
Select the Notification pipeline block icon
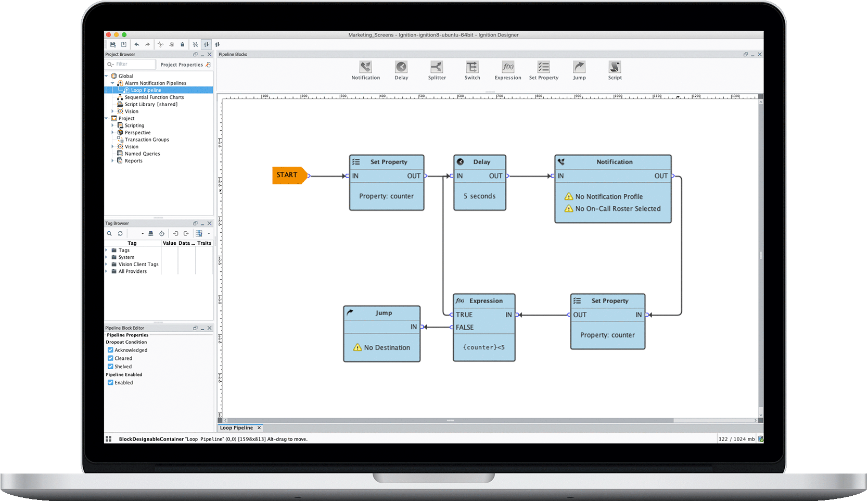pyautogui.click(x=365, y=67)
